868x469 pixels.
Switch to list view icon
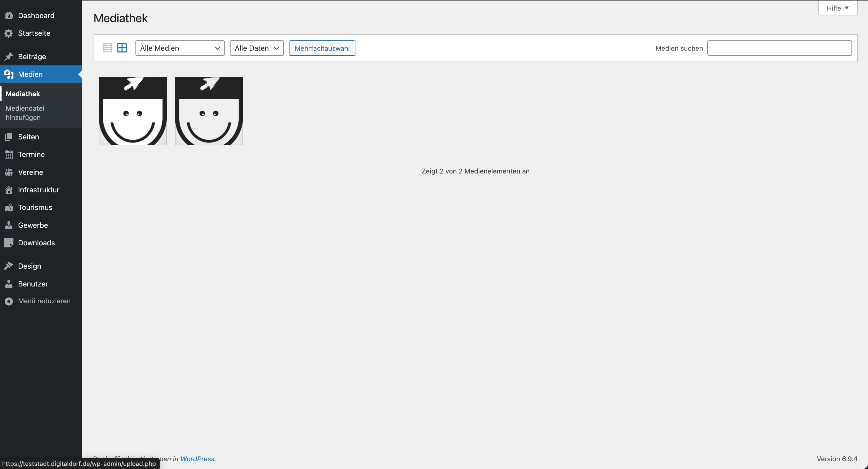[107, 48]
